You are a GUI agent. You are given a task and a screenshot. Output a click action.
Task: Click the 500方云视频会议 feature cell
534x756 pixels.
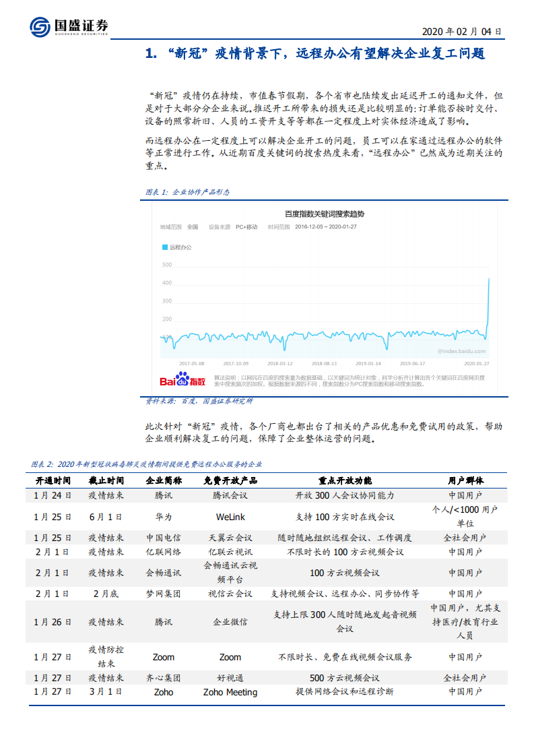click(345, 679)
